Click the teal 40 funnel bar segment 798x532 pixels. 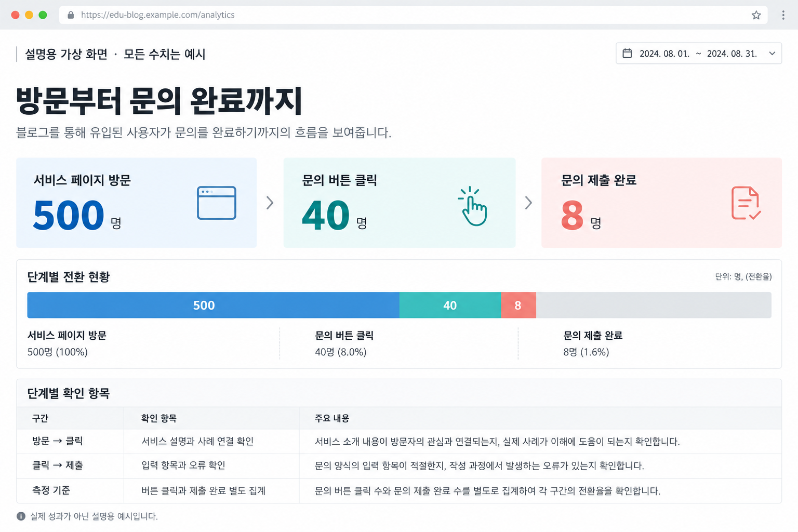click(450, 305)
